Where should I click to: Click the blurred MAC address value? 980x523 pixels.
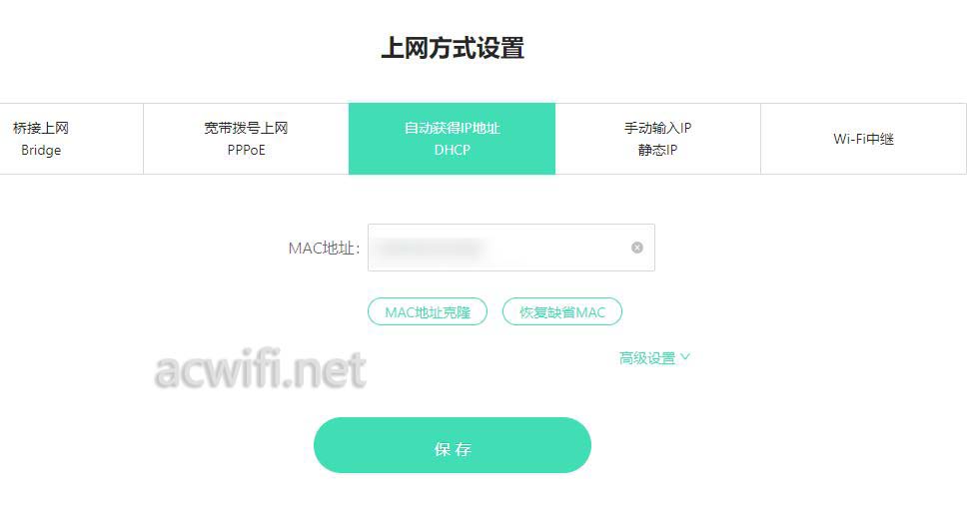[432, 248]
